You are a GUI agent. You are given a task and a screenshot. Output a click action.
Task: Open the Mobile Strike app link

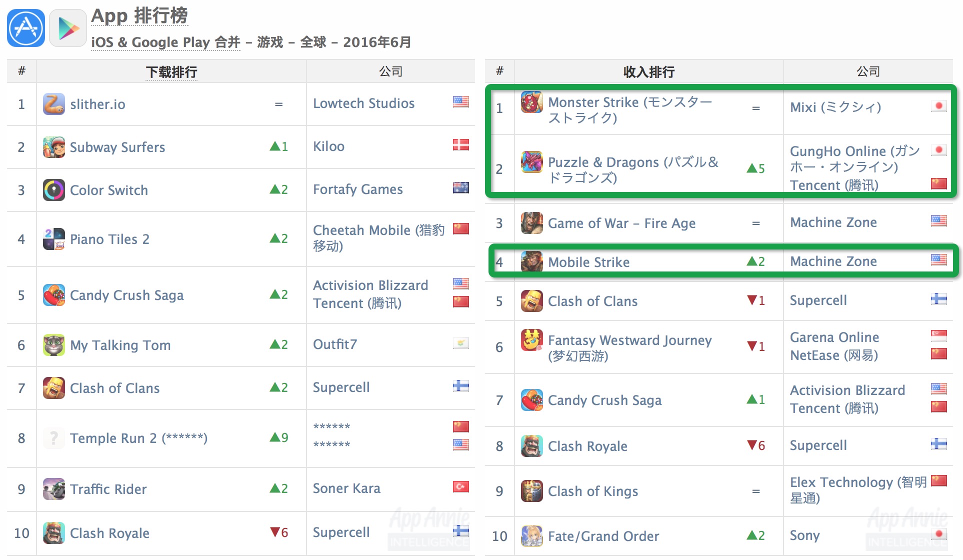(589, 262)
